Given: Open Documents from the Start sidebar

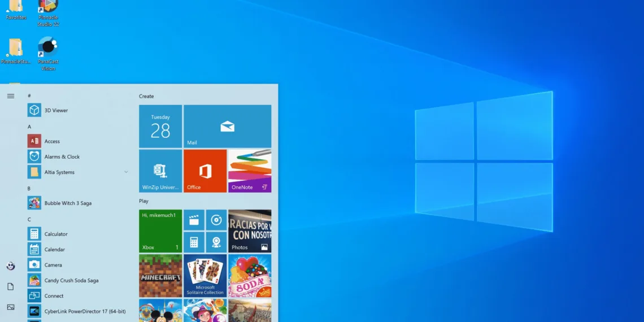Looking at the screenshot, I should coord(11,286).
